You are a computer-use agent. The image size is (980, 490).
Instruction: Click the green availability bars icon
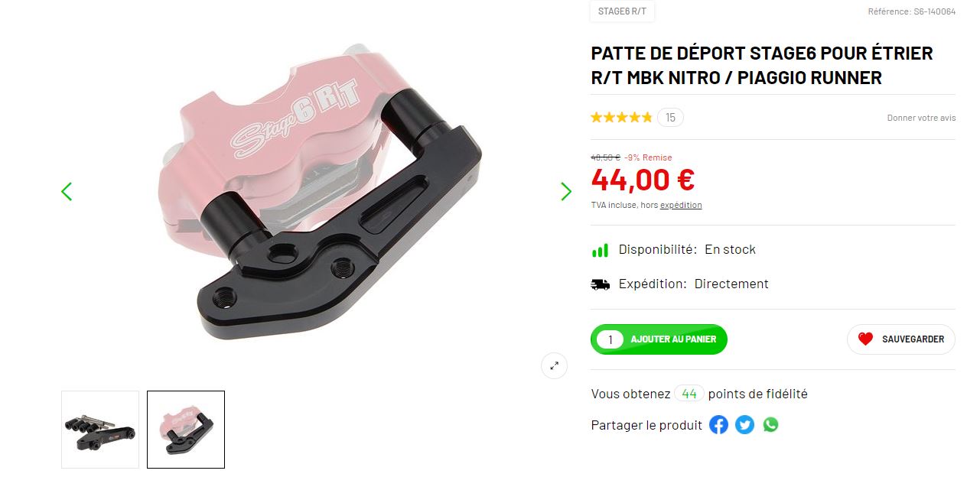pyautogui.click(x=600, y=250)
